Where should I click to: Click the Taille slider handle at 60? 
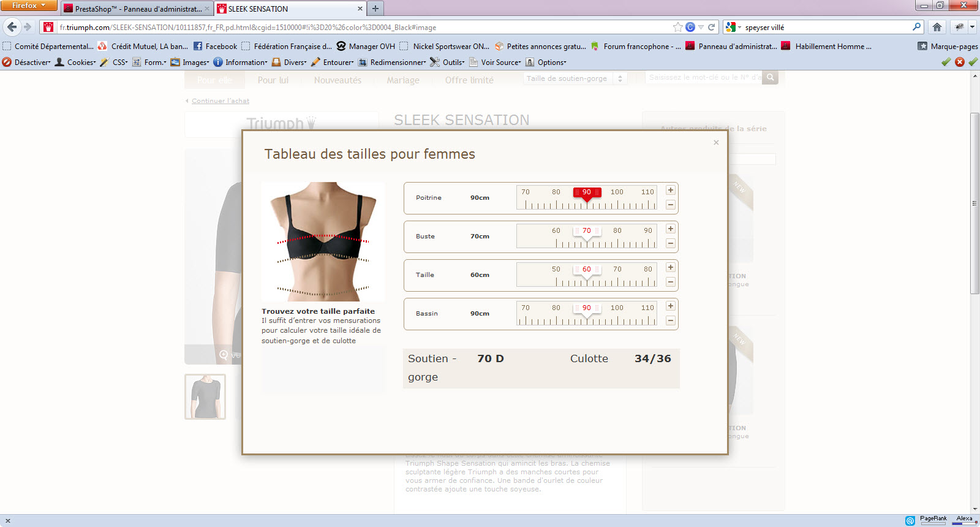tap(587, 271)
